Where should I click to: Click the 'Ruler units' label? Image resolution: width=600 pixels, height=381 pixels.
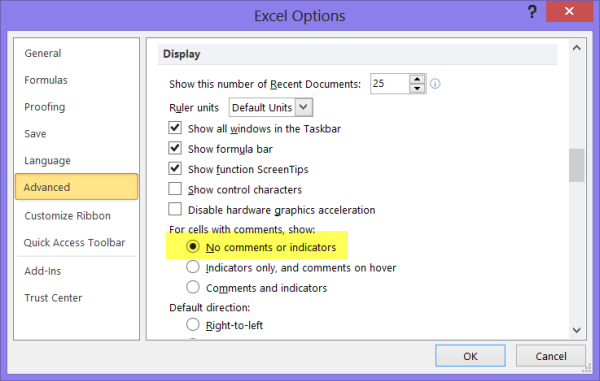194,107
